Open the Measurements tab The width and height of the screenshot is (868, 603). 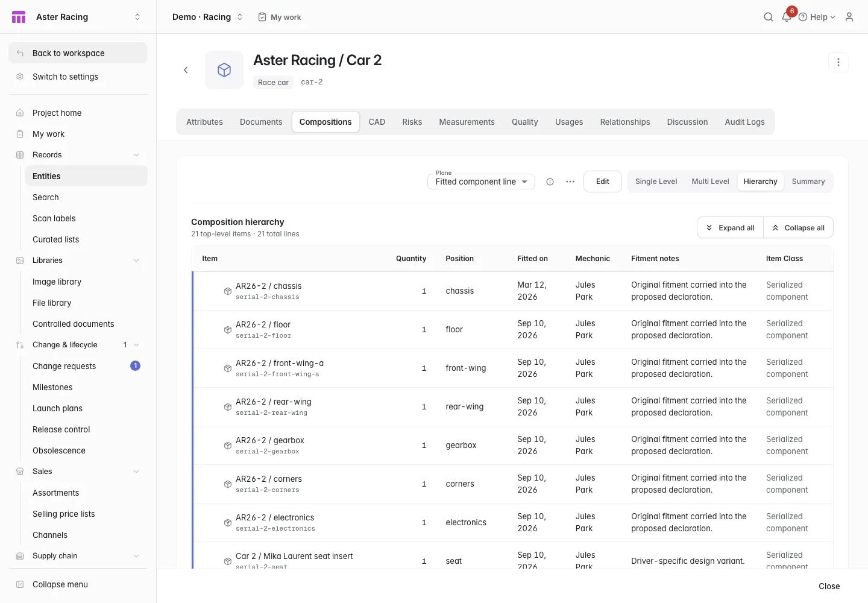coord(467,122)
